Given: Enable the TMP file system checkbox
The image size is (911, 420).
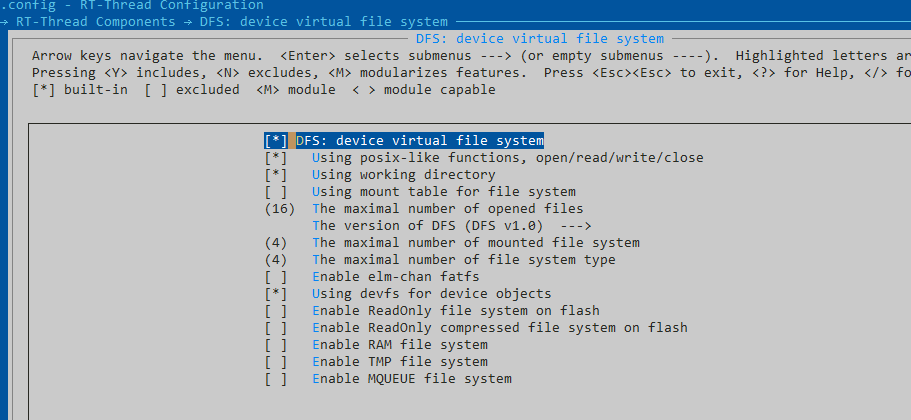Looking at the screenshot, I should [x=276, y=362].
